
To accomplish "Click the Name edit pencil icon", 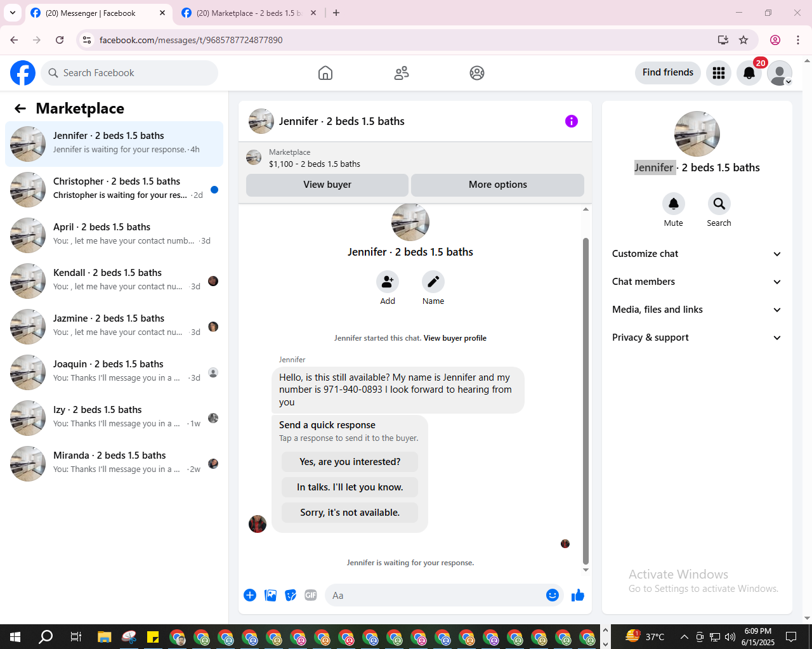I will coord(433,282).
